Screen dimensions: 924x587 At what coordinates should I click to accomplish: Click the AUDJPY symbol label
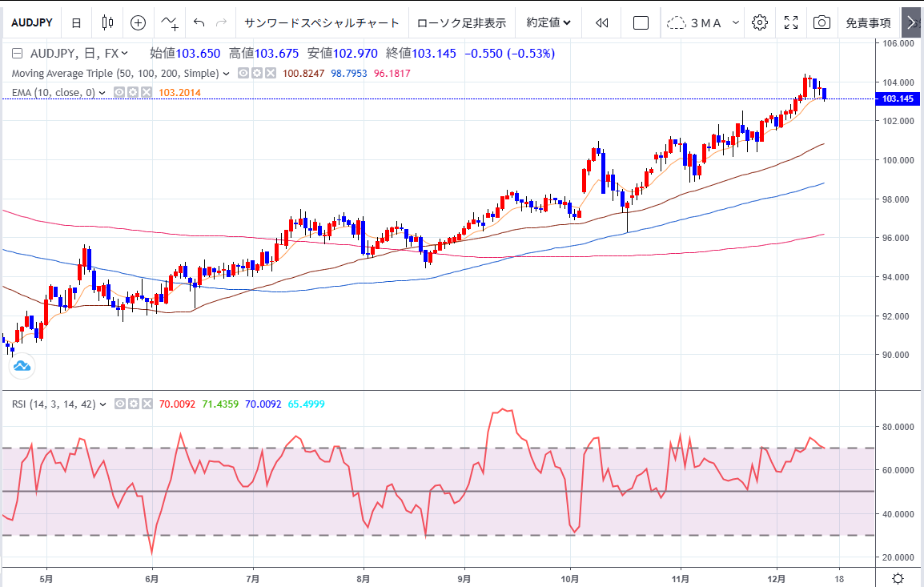(x=32, y=22)
